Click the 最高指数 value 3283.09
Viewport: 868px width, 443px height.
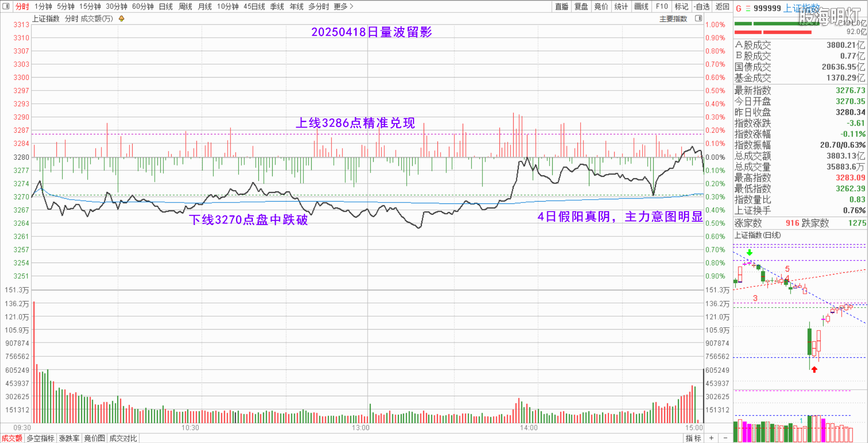click(x=850, y=178)
